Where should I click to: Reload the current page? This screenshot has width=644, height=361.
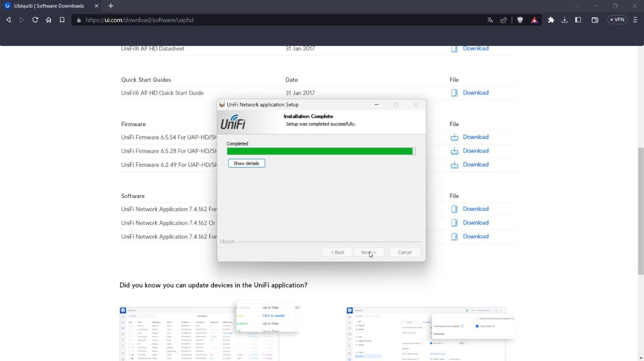click(x=35, y=20)
